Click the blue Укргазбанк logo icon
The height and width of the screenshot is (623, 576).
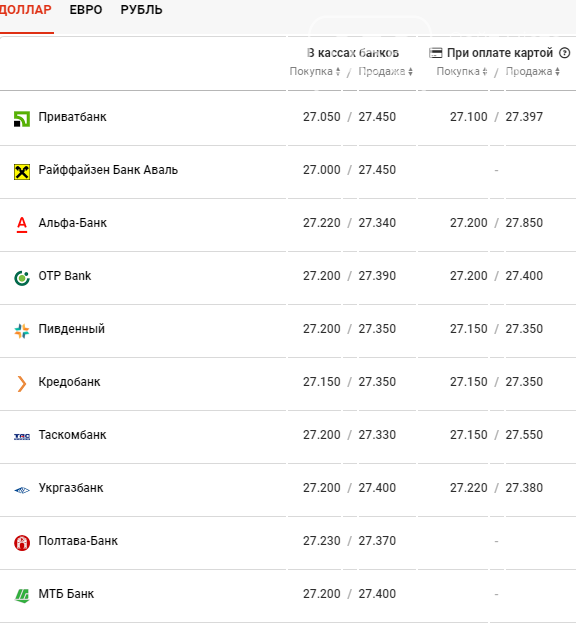22,490
